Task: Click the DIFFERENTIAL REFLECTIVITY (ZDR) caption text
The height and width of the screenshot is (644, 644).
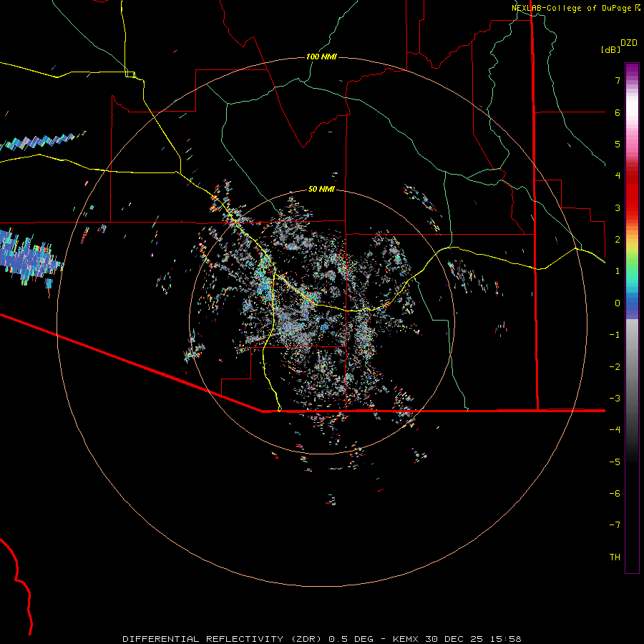Action: [223, 639]
